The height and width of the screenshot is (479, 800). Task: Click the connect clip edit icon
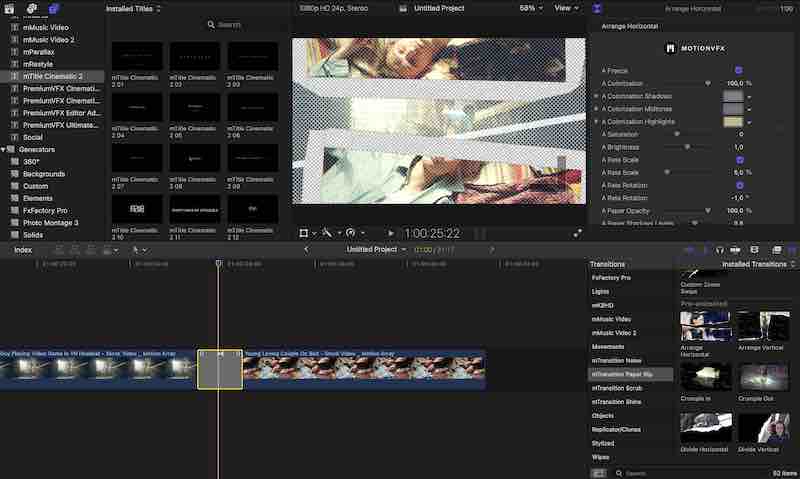[59, 250]
